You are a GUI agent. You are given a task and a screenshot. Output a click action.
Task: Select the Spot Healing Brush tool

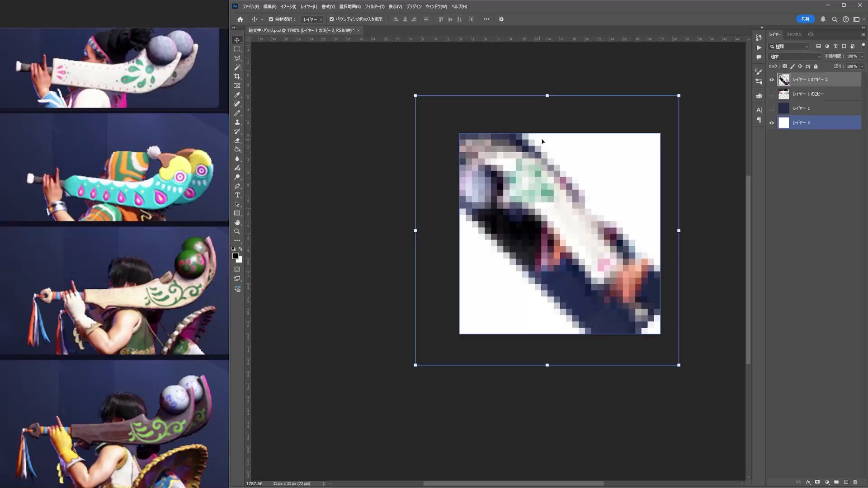point(237,104)
